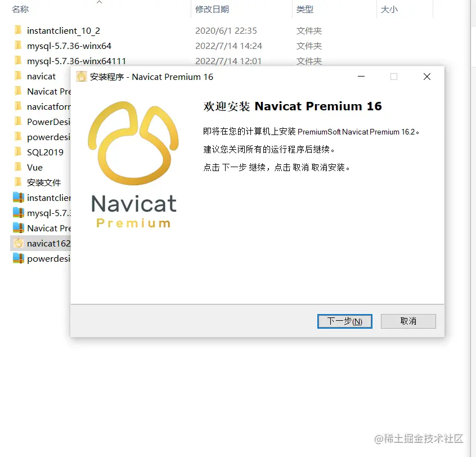Select the Navicat Pre archive file icon
The image size is (476, 457).
coord(19,228)
